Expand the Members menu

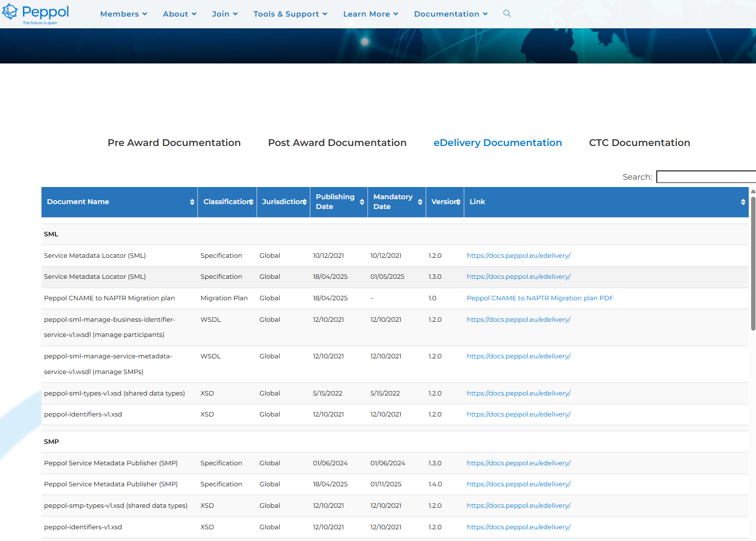[x=124, y=14]
